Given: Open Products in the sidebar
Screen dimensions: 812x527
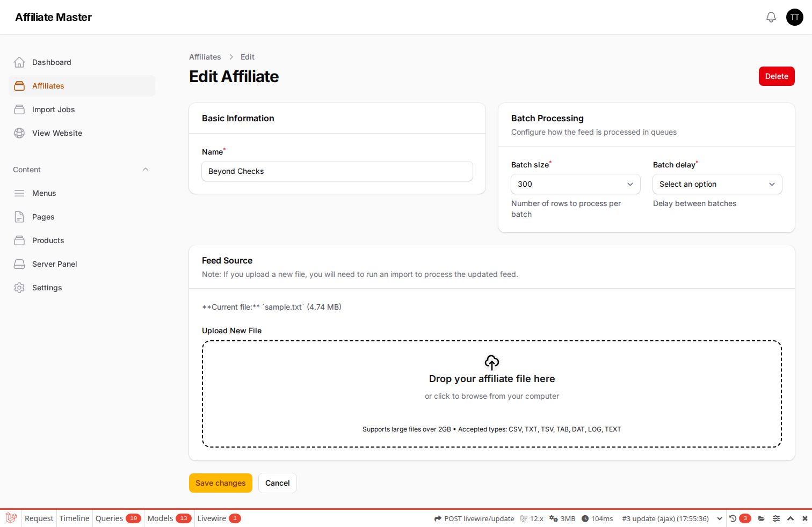Looking at the screenshot, I should (x=82, y=240).
